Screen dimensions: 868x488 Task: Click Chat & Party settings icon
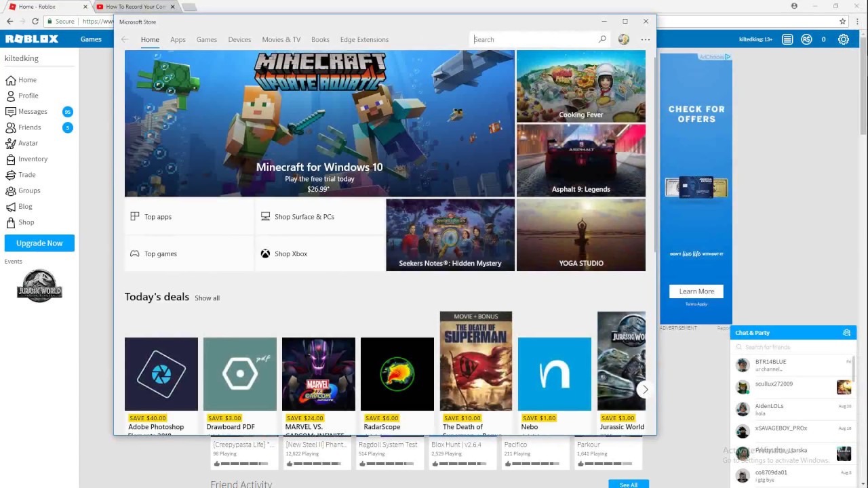pos(846,333)
